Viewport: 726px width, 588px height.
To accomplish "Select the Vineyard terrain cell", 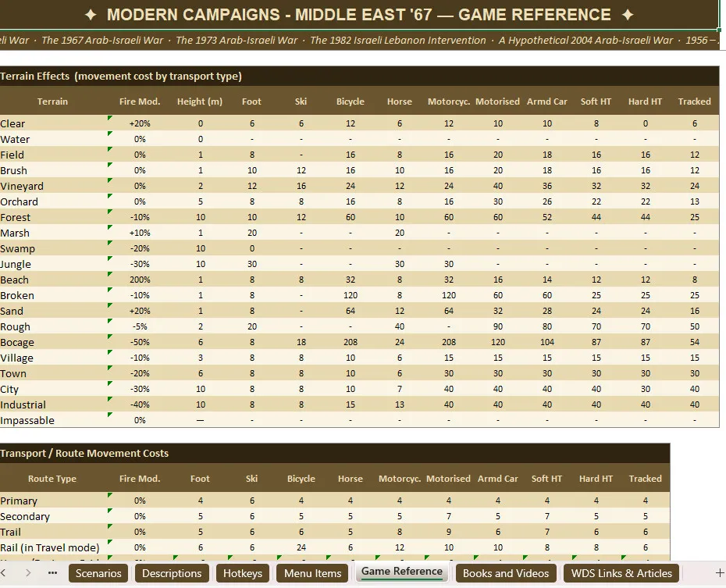I will 54,186.
